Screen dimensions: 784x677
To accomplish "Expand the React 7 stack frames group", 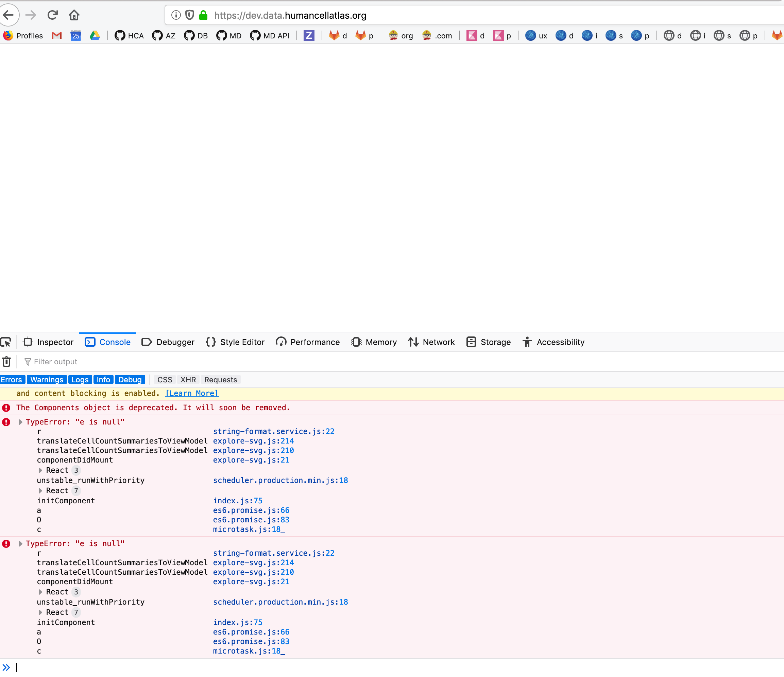I will [x=40, y=490].
